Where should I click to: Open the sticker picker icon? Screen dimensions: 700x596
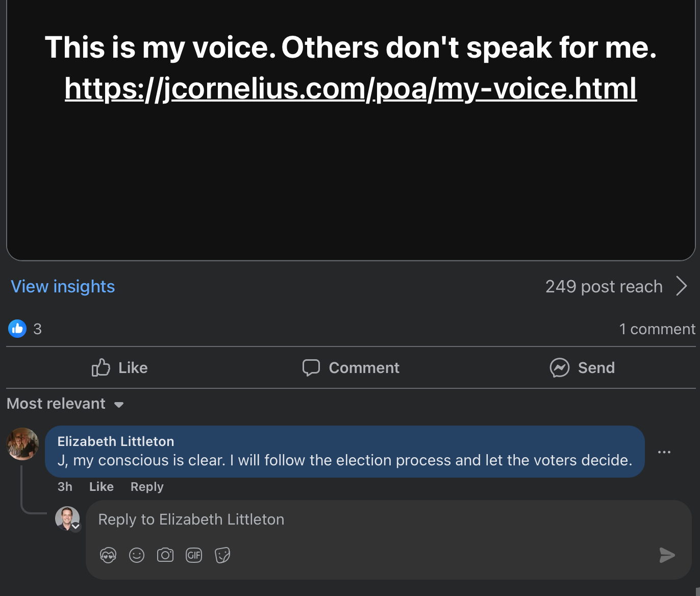pyautogui.click(x=222, y=555)
